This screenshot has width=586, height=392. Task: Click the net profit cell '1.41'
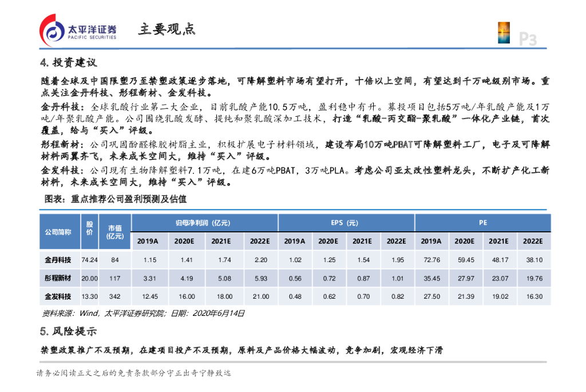[x=187, y=260]
